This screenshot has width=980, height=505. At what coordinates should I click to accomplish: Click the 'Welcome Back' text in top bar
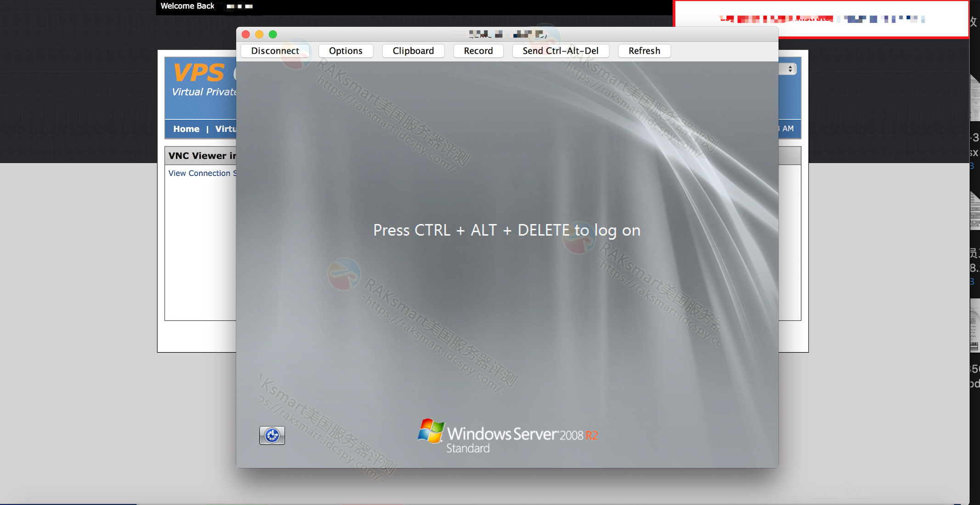tap(187, 6)
